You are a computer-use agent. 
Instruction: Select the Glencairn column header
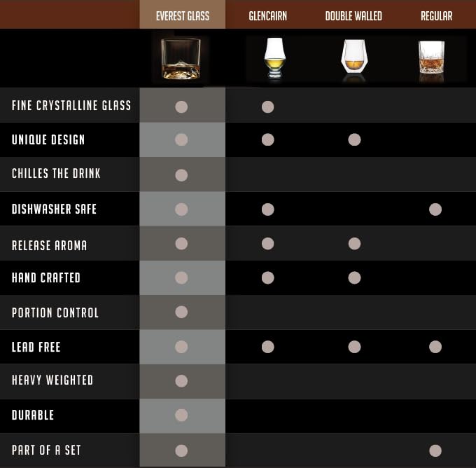(267, 15)
